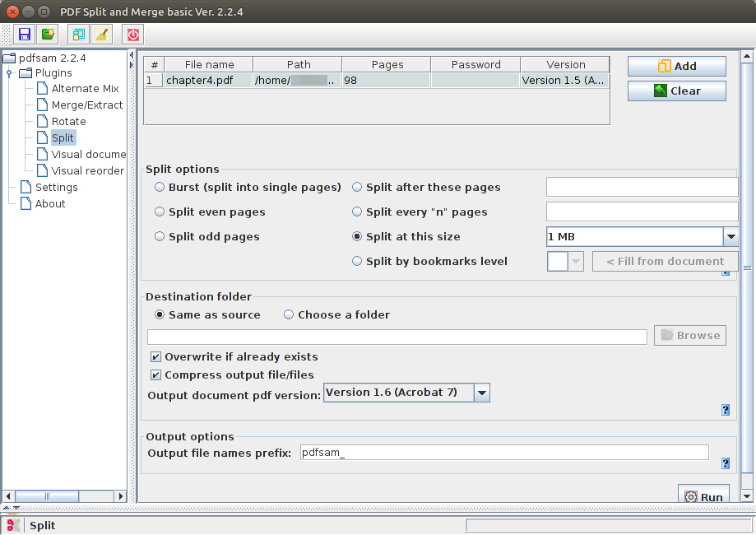
Task: Click scroll right arrow in tree panel
Action: tap(121, 496)
